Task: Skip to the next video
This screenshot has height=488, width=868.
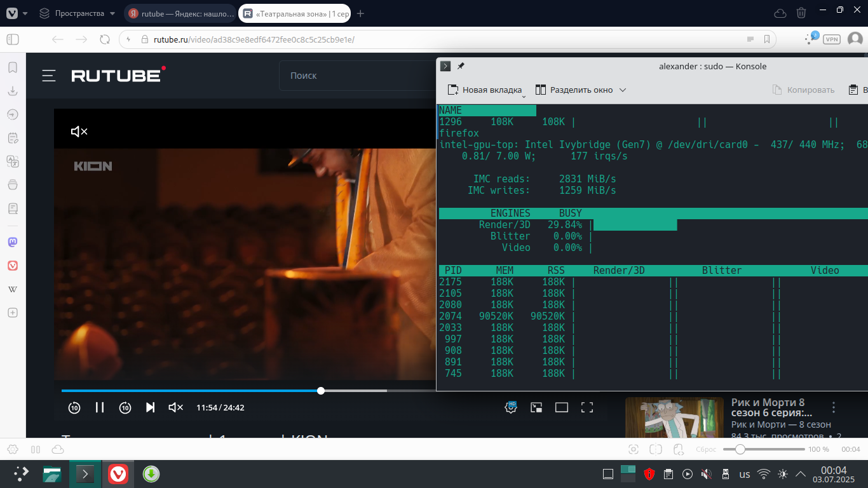Action: 151,407
